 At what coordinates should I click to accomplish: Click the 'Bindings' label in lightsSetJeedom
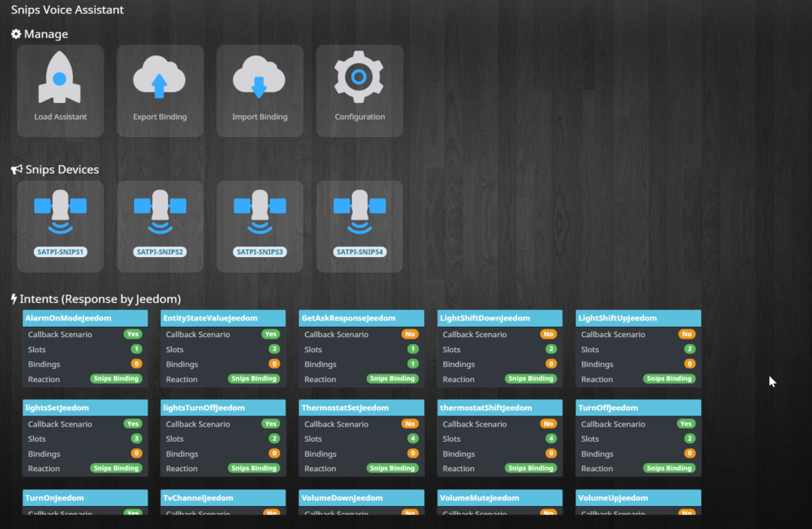(44, 454)
